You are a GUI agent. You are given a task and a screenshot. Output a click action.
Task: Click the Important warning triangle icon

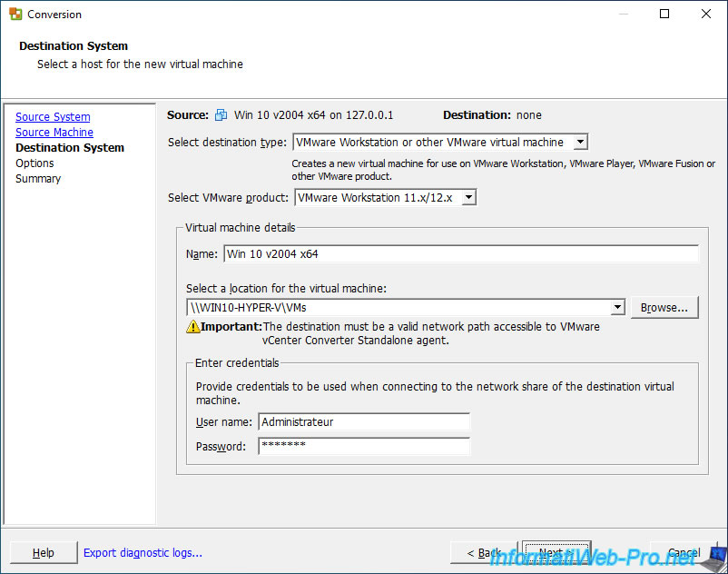coord(192,326)
